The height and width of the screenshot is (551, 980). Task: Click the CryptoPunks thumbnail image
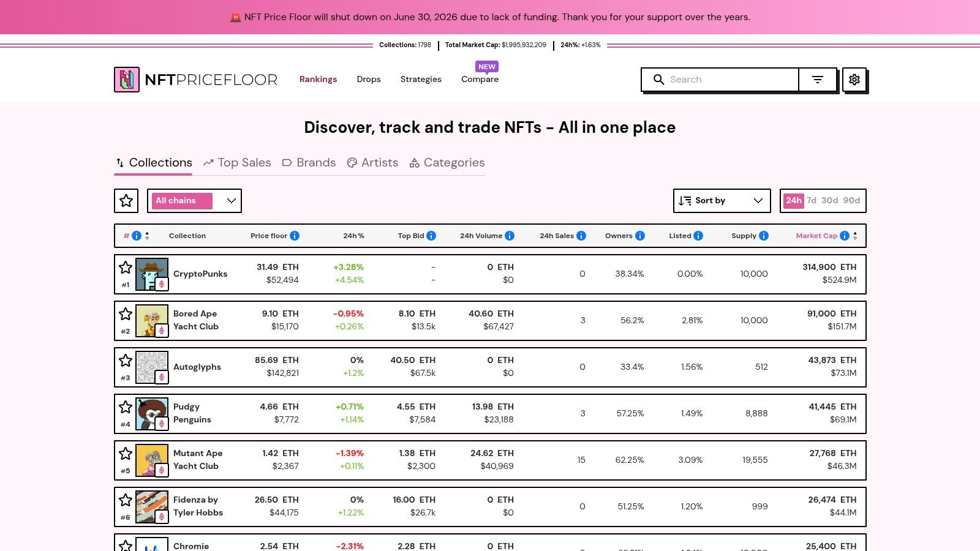151,274
